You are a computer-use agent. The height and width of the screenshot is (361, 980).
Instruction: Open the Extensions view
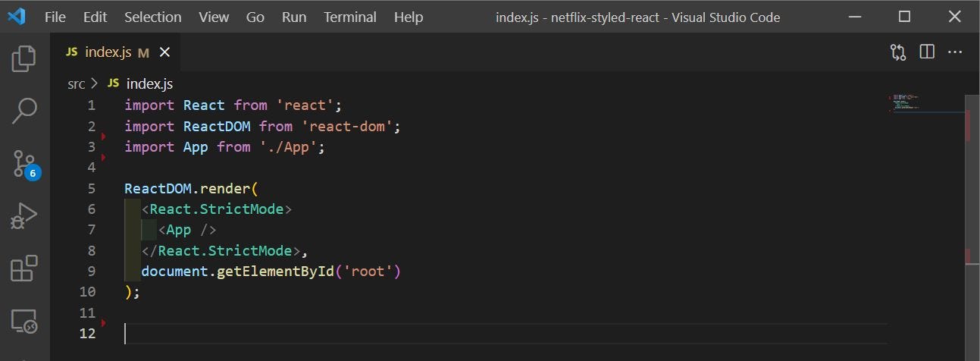24,268
